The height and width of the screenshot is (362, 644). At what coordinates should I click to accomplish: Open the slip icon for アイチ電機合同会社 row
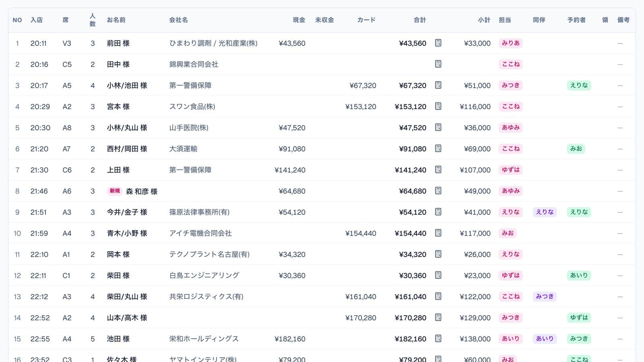[x=438, y=233]
